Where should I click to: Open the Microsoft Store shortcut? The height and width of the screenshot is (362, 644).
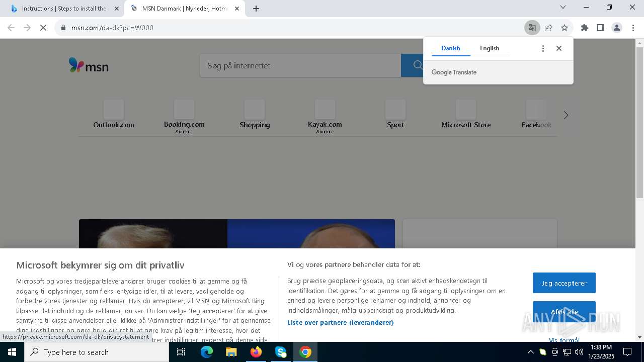pyautogui.click(x=466, y=115)
